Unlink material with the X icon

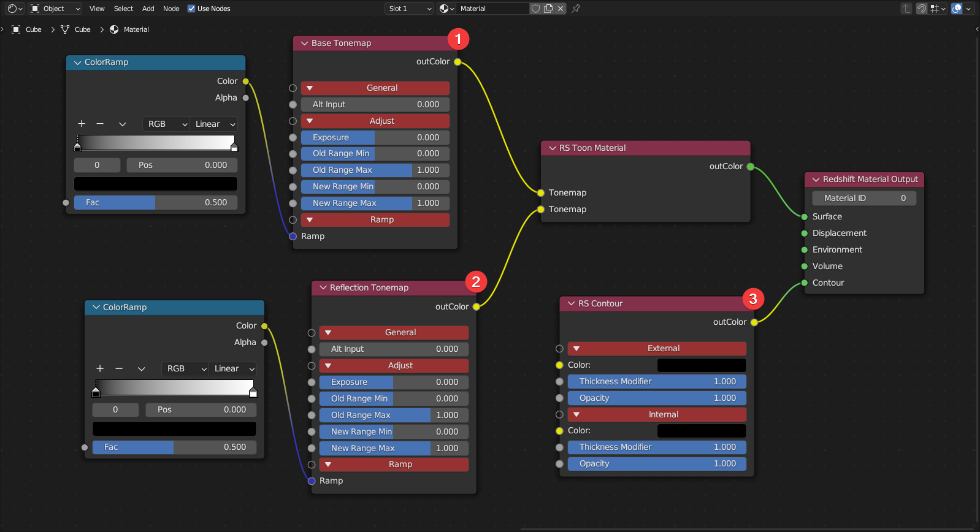click(x=561, y=9)
